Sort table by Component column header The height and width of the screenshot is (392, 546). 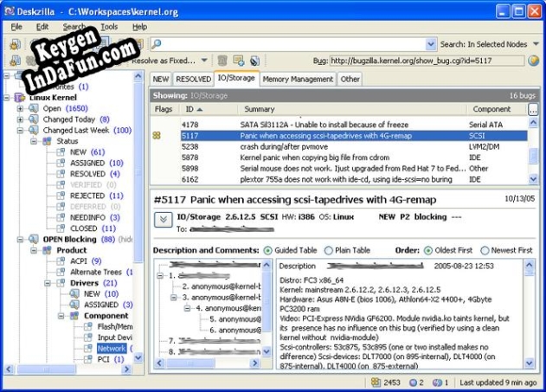[497, 109]
